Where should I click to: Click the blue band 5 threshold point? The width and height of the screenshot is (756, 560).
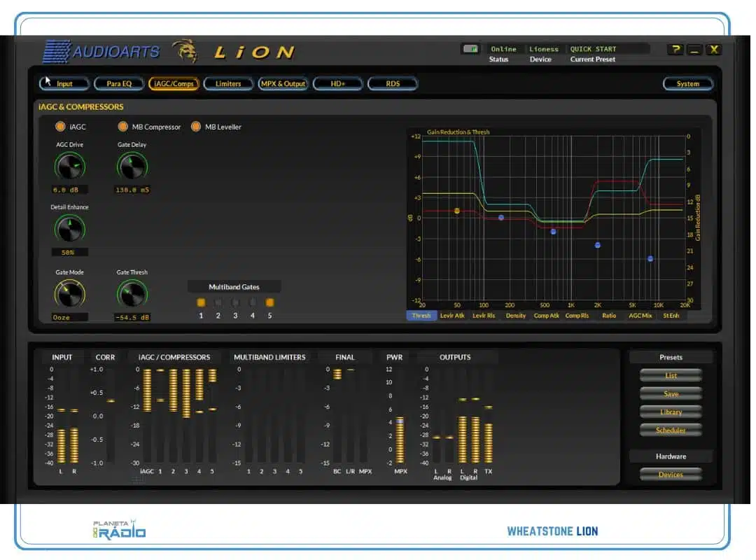tap(650, 259)
